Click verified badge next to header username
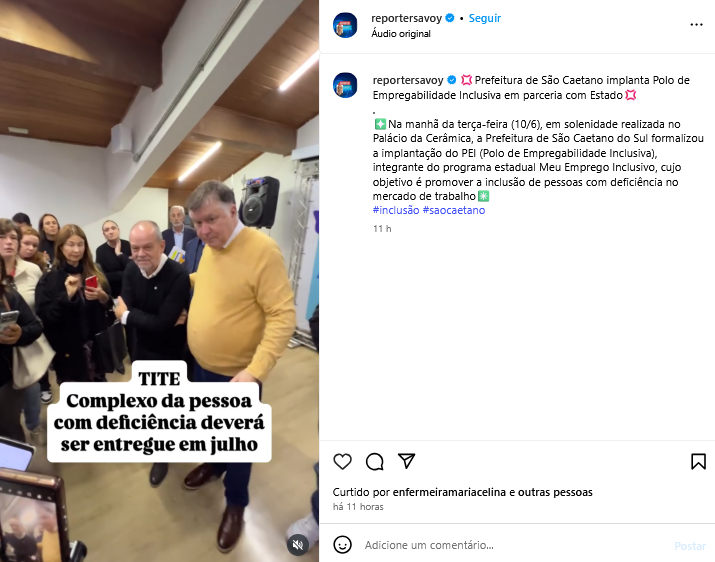 pos(450,18)
